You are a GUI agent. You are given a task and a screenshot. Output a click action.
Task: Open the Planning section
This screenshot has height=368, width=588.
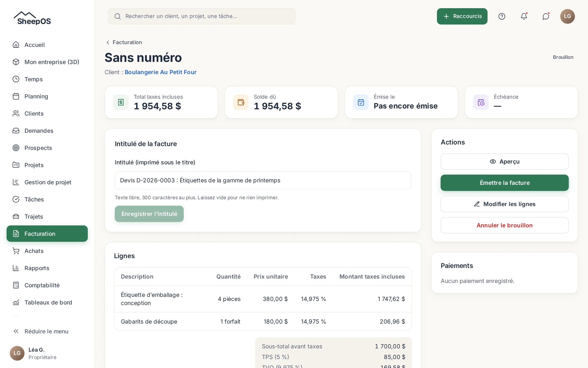click(x=47, y=96)
